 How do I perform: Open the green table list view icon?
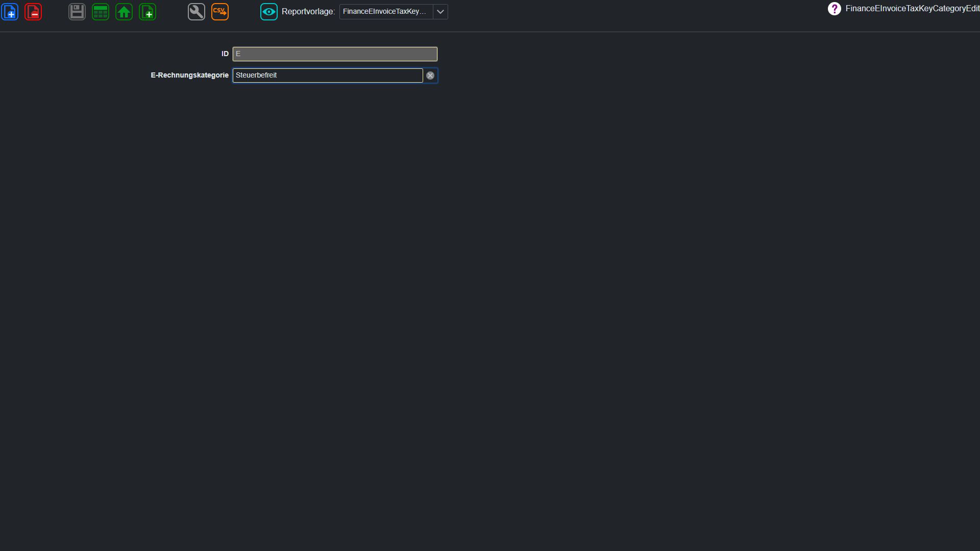click(101, 12)
